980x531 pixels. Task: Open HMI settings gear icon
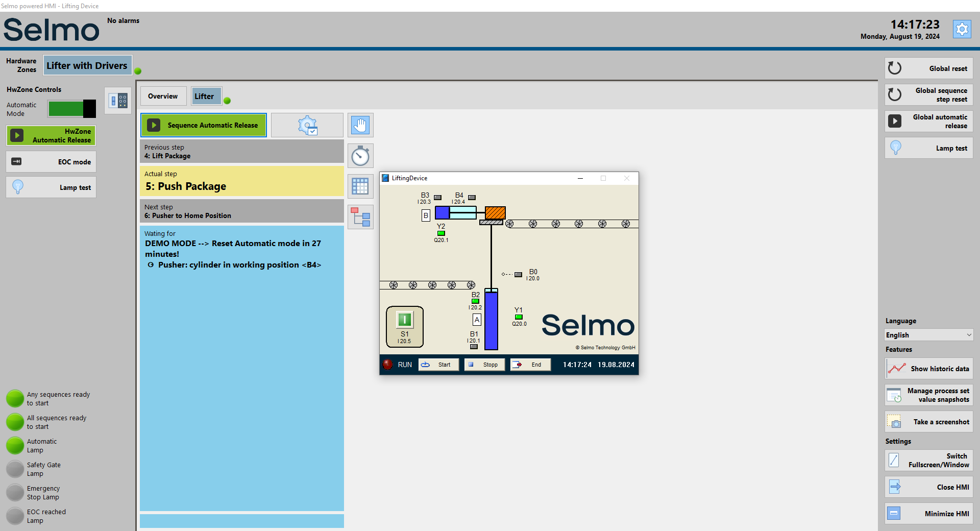tap(962, 30)
